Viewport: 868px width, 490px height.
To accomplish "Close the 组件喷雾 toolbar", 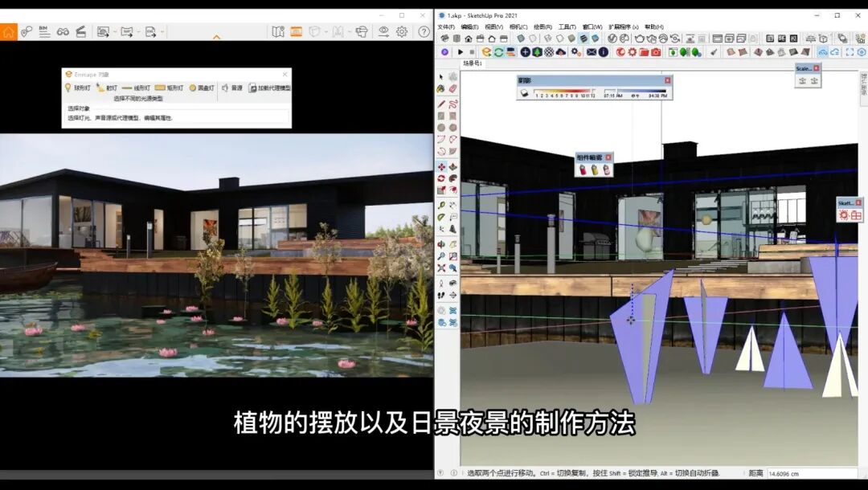I will point(608,157).
